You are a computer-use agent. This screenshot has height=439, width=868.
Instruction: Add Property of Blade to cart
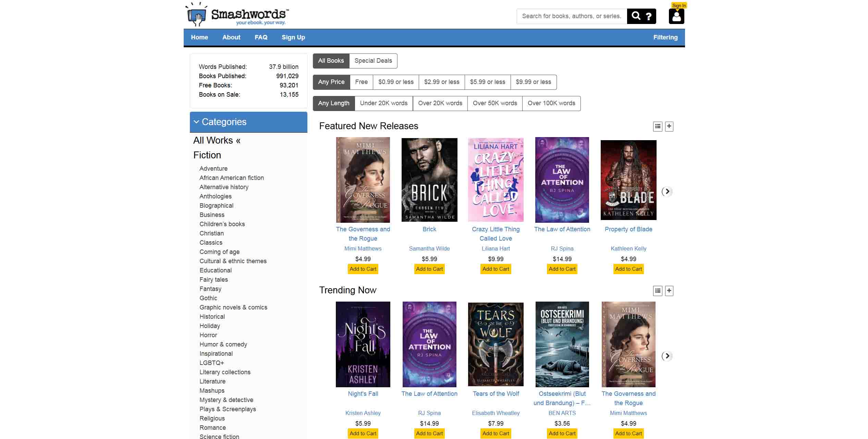pos(628,269)
